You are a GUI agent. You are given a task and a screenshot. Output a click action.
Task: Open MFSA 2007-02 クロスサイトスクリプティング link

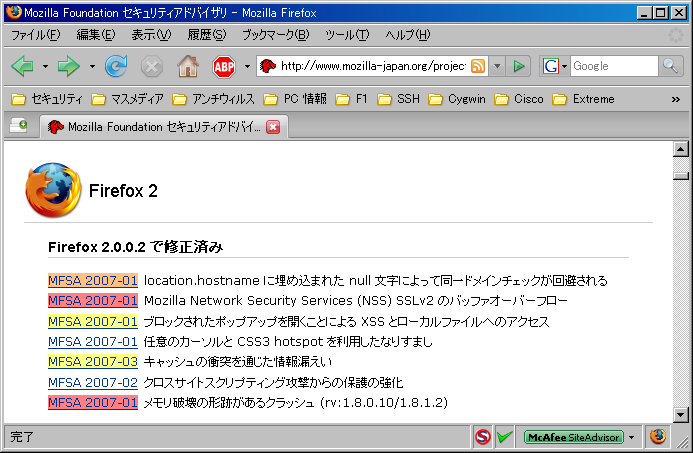[x=93, y=382]
